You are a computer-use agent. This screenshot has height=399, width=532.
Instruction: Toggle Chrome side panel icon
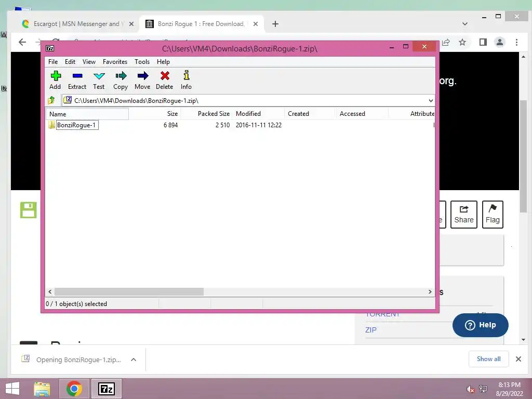point(483,43)
